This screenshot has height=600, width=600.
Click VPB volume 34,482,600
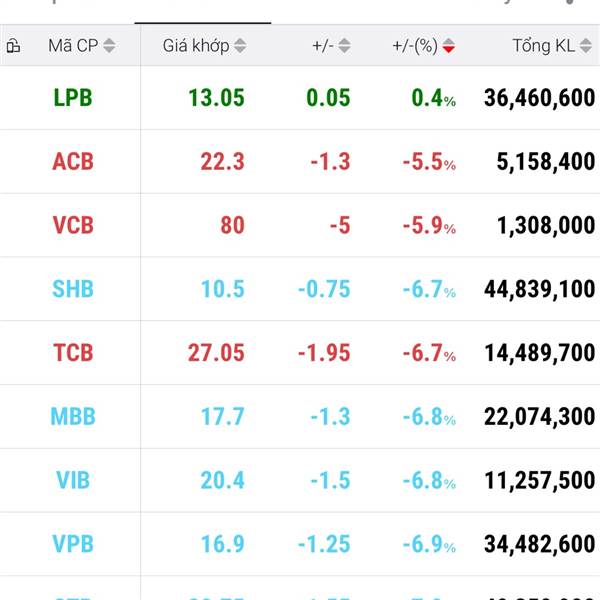540,544
